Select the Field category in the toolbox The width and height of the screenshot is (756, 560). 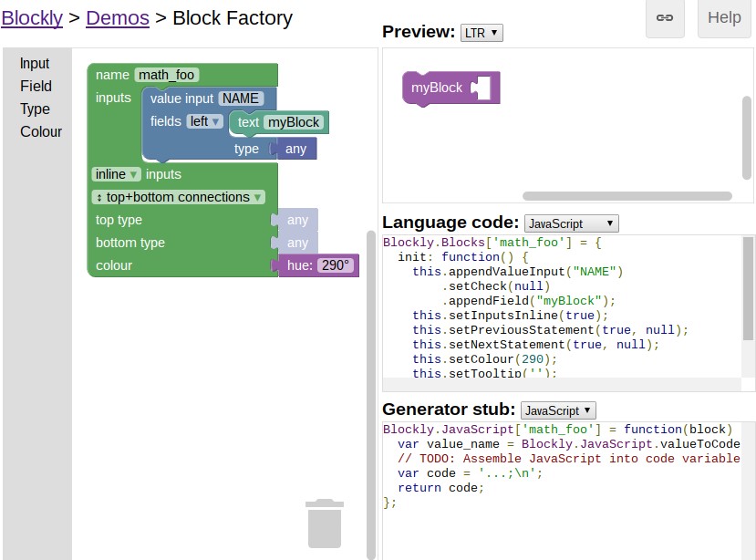tap(36, 87)
